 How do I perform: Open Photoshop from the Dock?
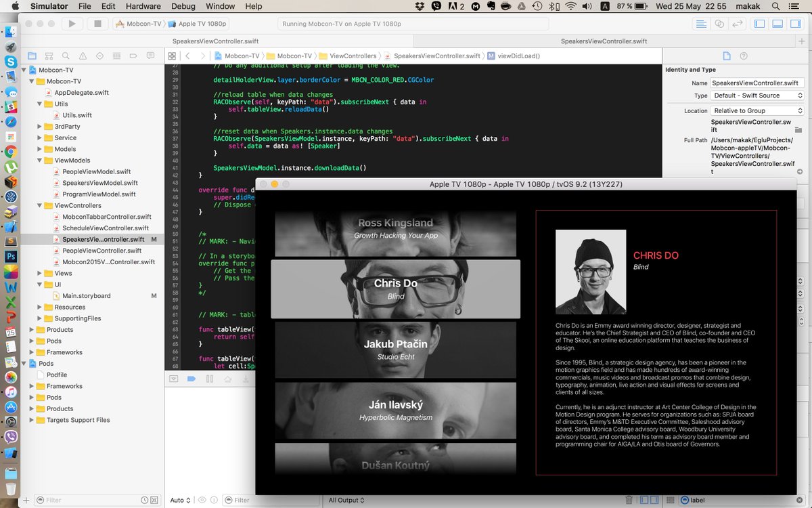pos(10,257)
